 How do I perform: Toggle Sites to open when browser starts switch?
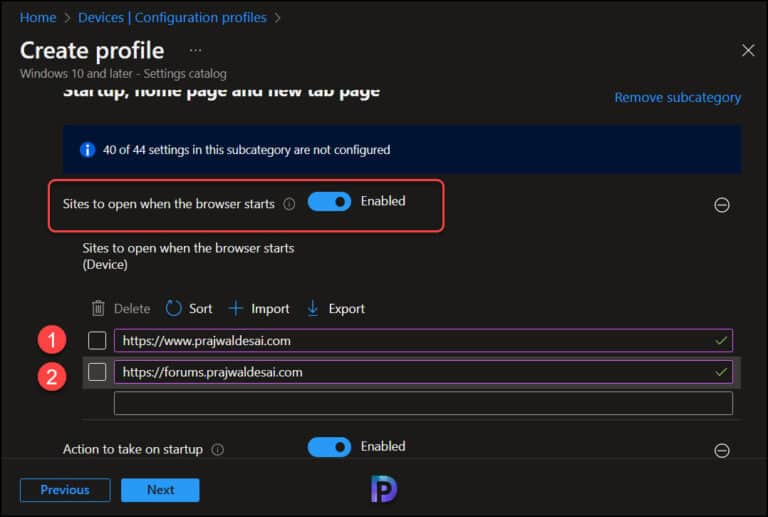(329, 202)
